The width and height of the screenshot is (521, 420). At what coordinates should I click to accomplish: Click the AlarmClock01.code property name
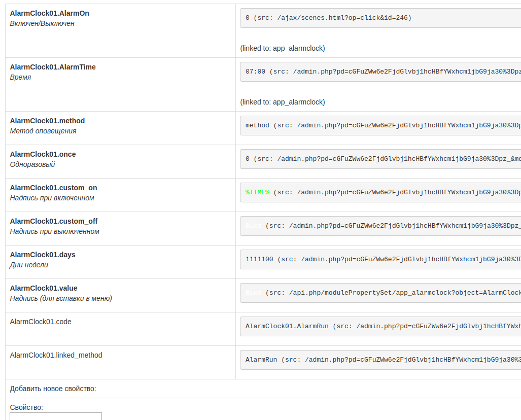[x=41, y=322]
